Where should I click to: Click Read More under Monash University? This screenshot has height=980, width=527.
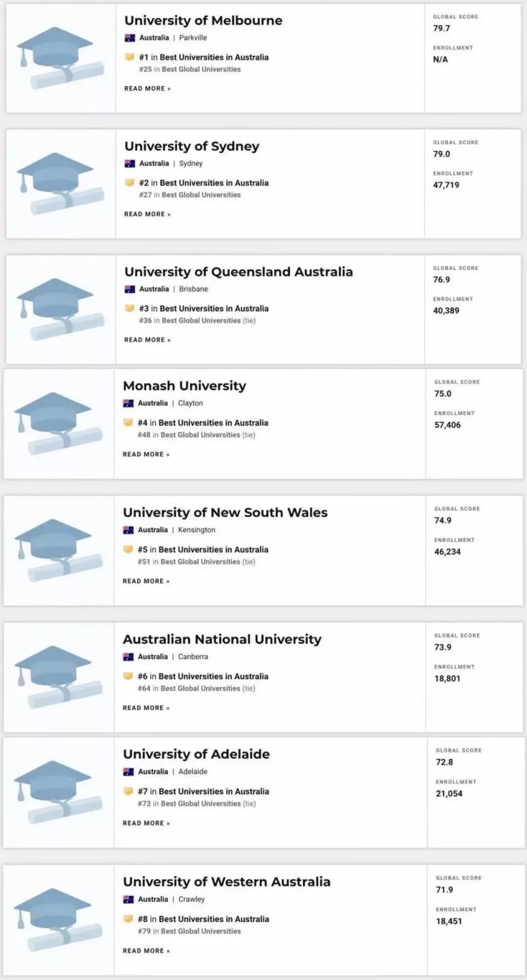point(146,455)
